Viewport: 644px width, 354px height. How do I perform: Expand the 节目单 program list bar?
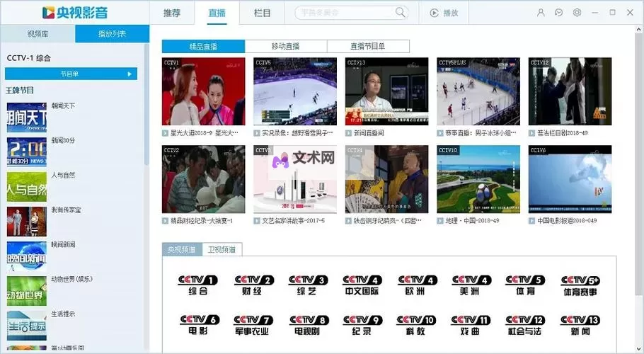[x=71, y=74]
